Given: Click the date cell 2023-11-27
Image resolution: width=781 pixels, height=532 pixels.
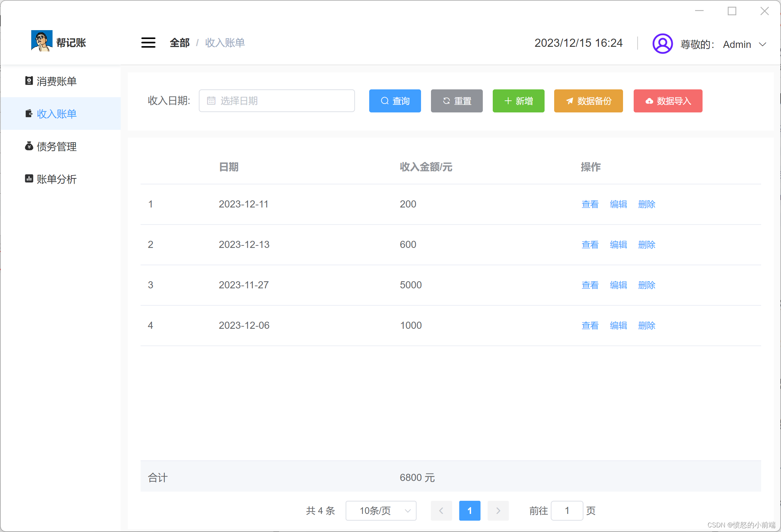Looking at the screenshot, I should 244,285.
